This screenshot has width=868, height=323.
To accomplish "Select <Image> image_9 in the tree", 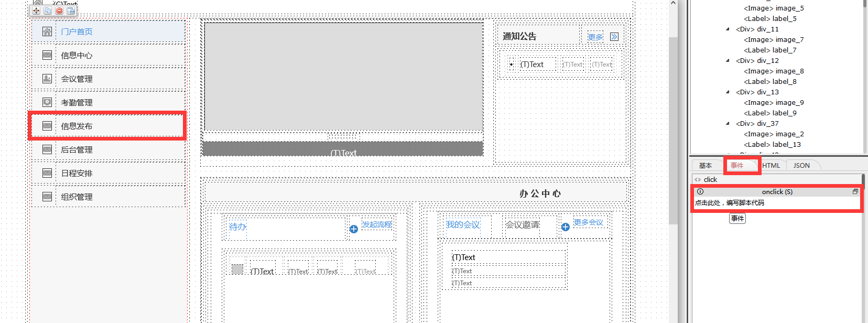I will (x=774, y=102).
